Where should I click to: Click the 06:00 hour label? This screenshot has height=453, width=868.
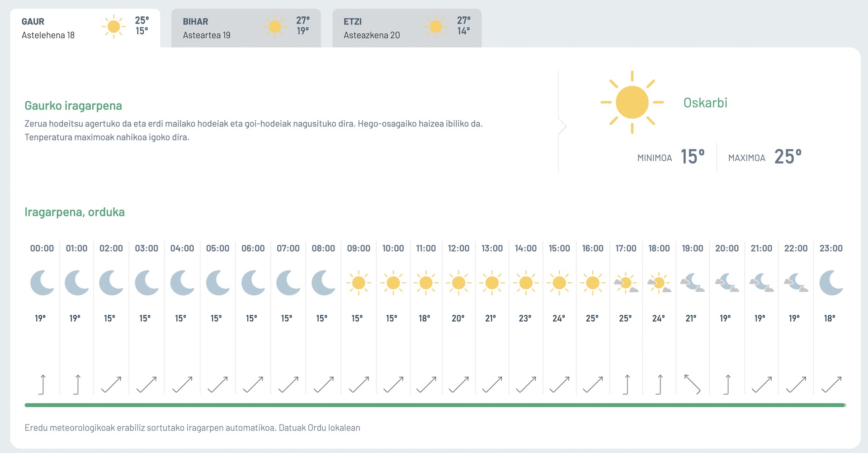pyautogui.click(x=253, y=248)
